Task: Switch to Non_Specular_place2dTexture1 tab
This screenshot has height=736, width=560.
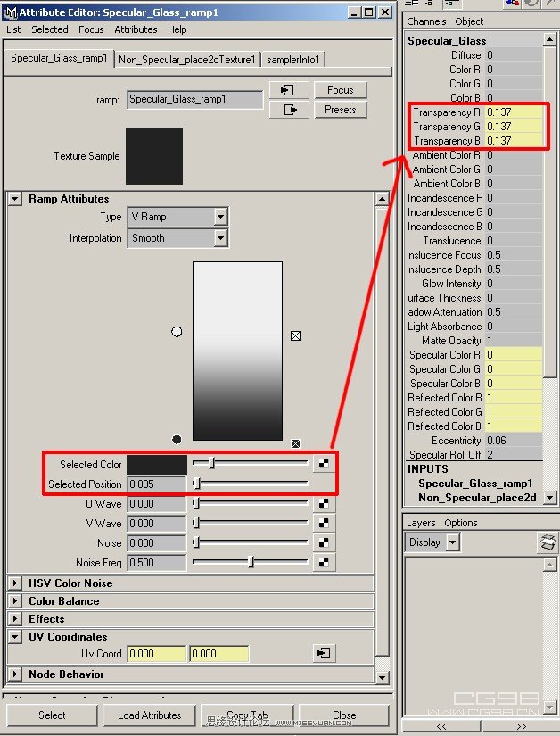Action: [x=187, y=60]
